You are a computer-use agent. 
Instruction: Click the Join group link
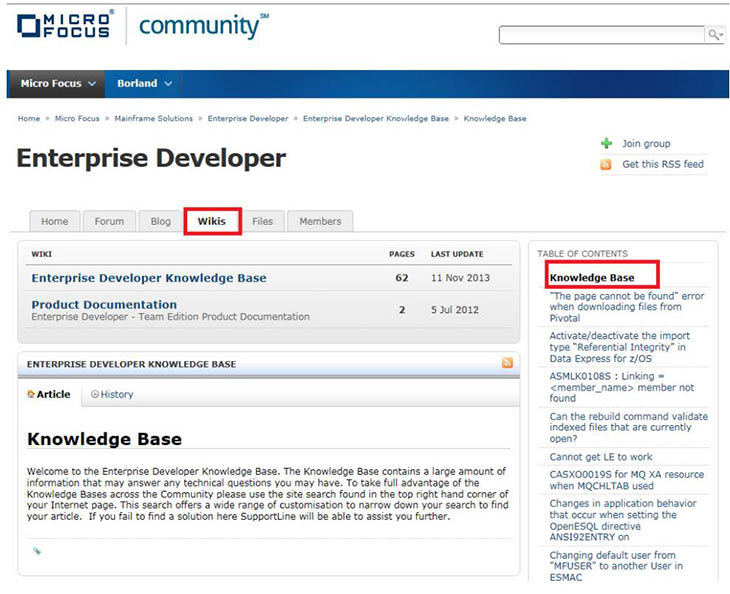point(646,144)
